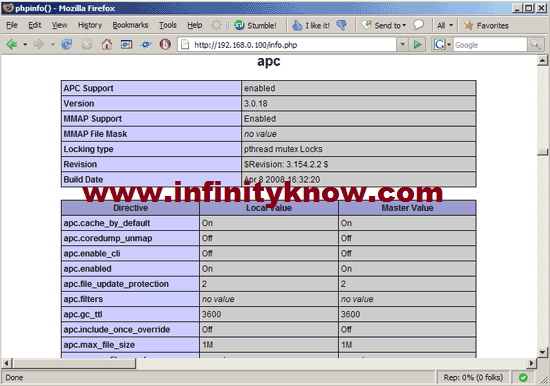Click the Google search input field
Screen dimensions: 550x386
490,45
